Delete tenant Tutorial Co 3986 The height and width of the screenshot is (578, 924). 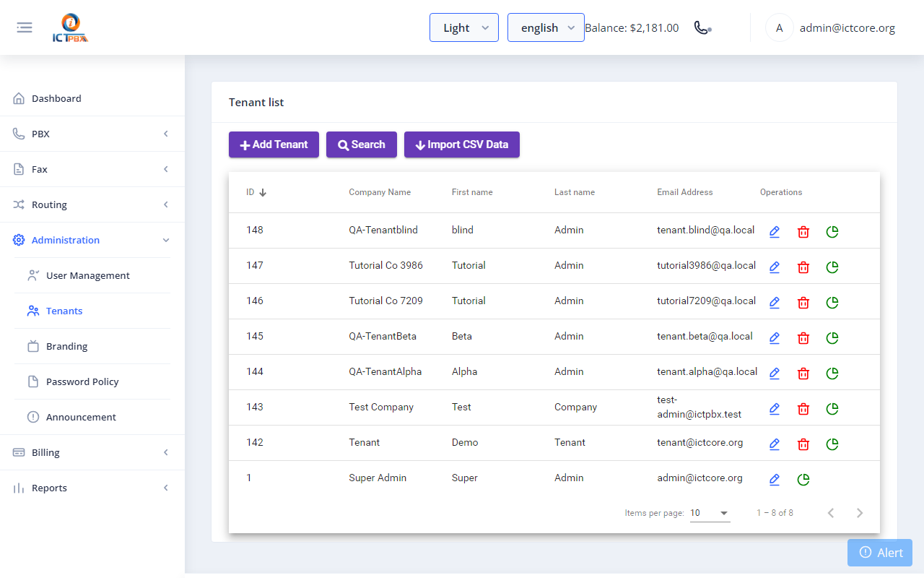click(803, 267)
